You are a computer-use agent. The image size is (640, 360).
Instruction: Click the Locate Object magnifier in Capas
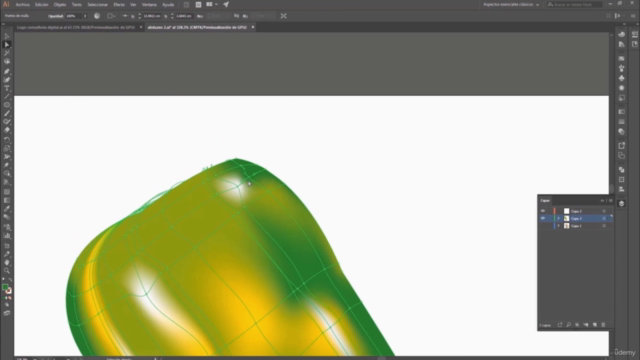click(569, 325)
